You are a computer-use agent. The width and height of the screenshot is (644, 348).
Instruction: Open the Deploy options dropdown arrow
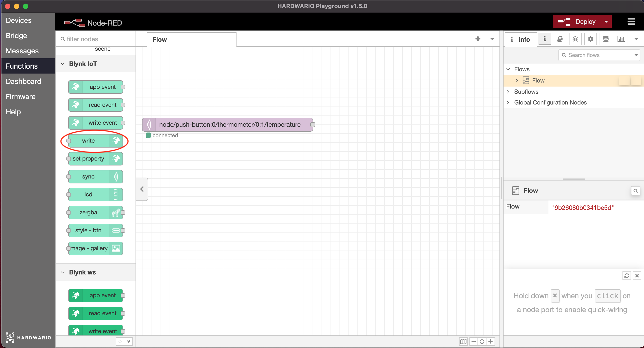pyautogui.click(x=606, y=22)
